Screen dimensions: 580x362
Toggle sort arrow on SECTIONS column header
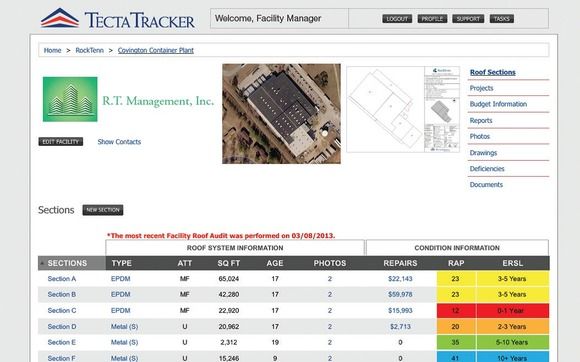[x=42, y=263]
